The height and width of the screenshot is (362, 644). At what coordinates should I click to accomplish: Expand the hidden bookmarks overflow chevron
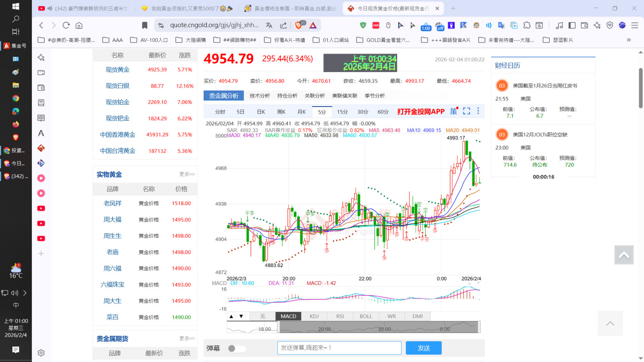(629, 40)
